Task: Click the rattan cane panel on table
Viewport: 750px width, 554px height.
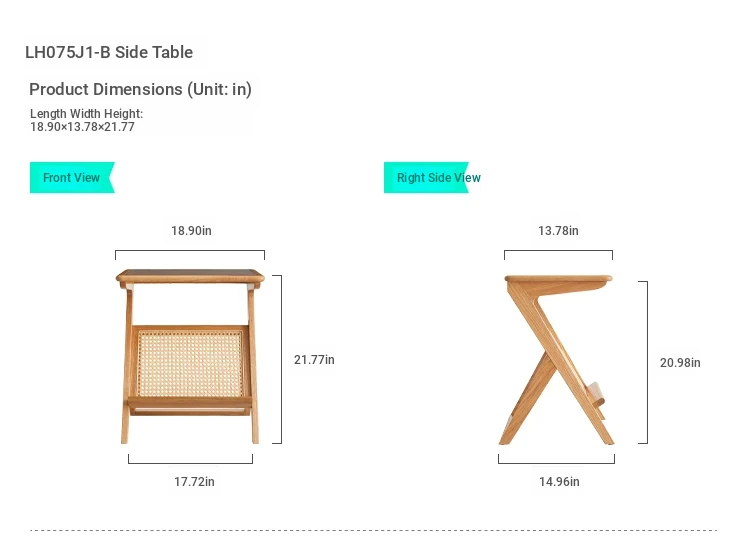Action: (x=190, y=363)
